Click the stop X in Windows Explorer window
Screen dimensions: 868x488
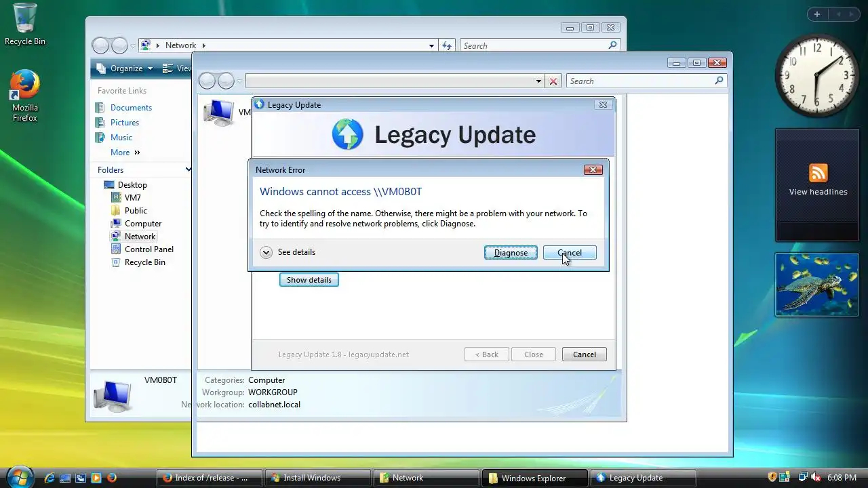[x=553, y=81]
